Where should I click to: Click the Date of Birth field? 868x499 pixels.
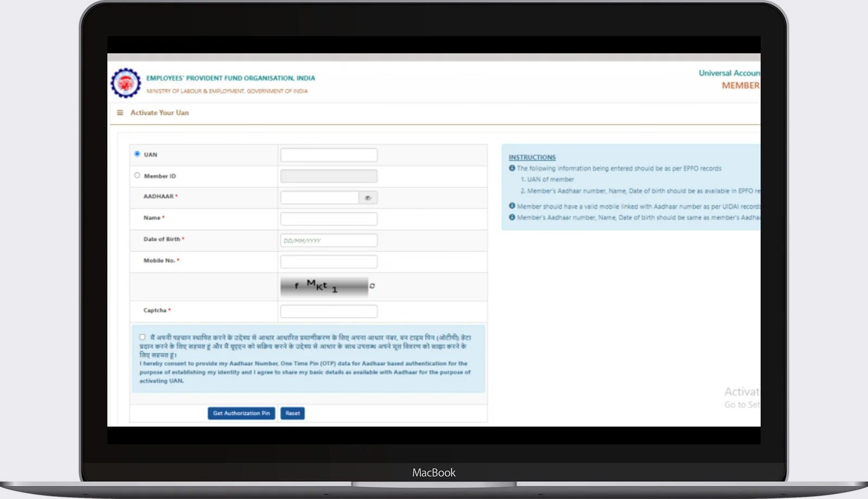pos(329,240)
